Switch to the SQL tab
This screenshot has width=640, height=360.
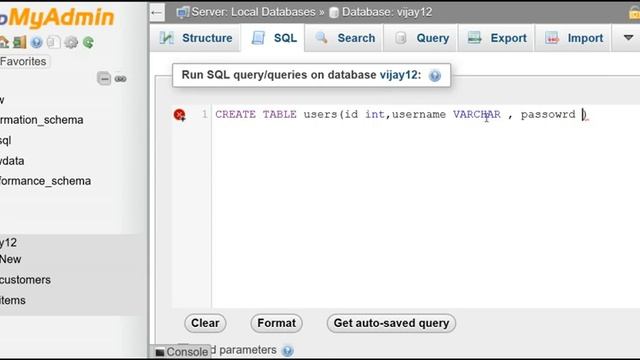pos(273,38)
